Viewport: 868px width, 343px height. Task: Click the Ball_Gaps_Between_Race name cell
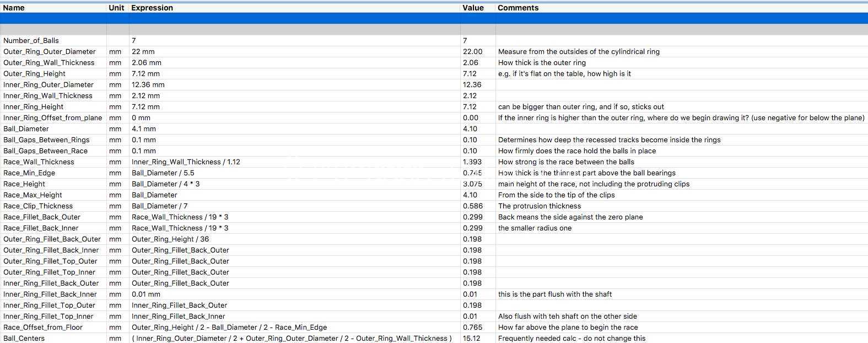pos(45,151)
